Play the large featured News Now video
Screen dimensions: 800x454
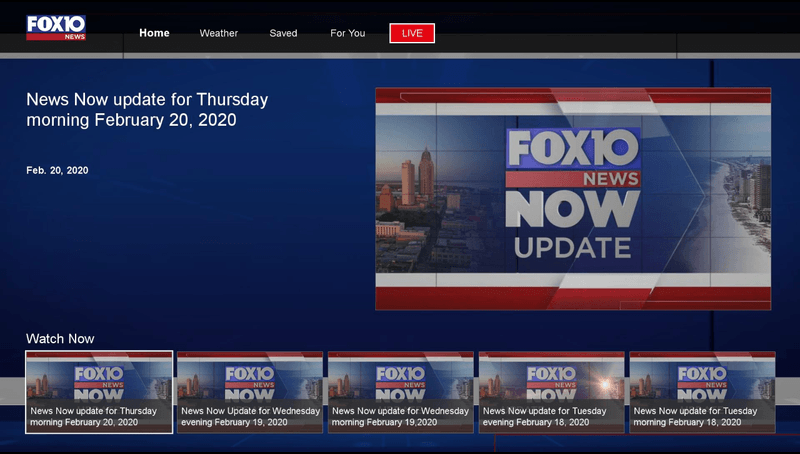pyautogui.click(x=573, y=198)
